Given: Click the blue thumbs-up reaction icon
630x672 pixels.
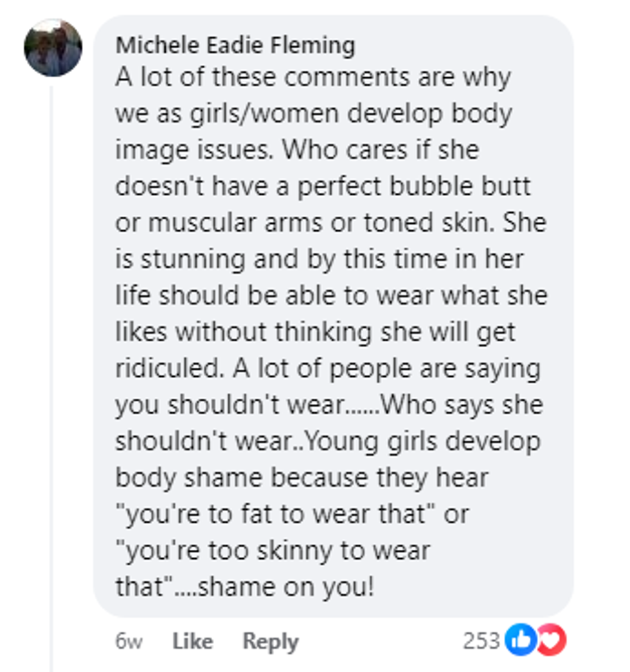Looking at the screenshot, I should click(x=520, y=640).
